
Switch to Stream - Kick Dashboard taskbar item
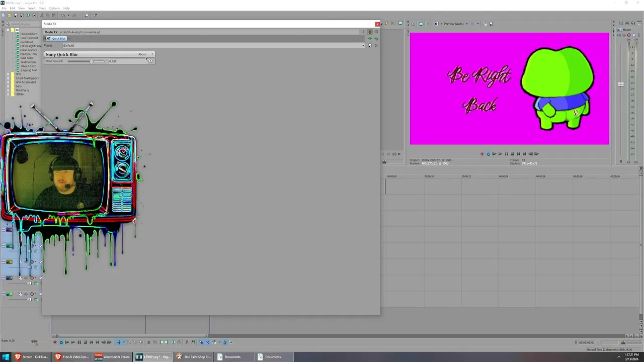(x=31, y=357)
